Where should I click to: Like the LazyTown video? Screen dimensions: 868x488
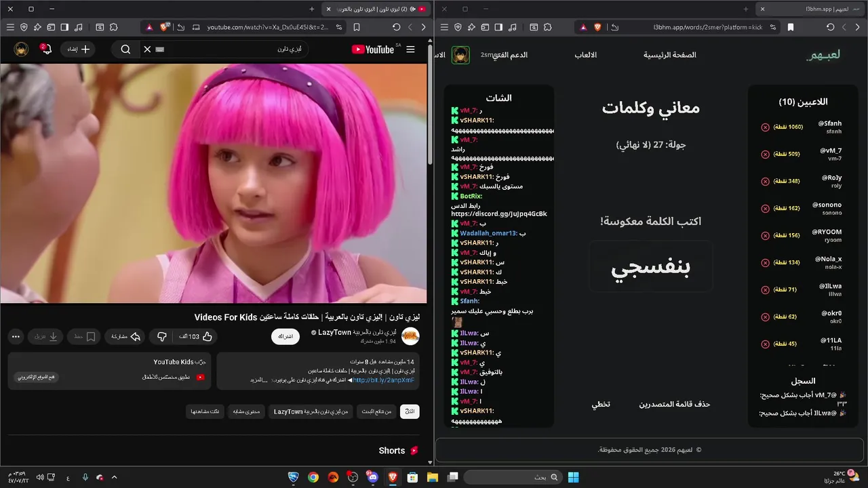click(196, 336)
